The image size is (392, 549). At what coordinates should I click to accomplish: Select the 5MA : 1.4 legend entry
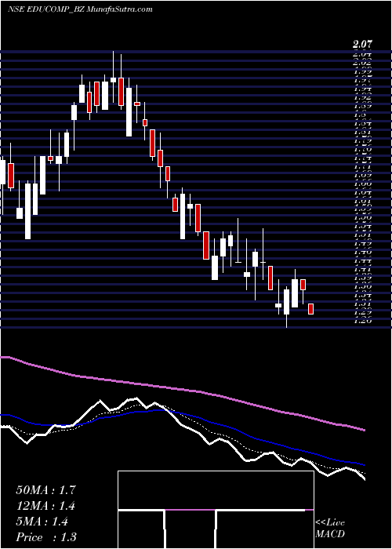coord(42,522)
